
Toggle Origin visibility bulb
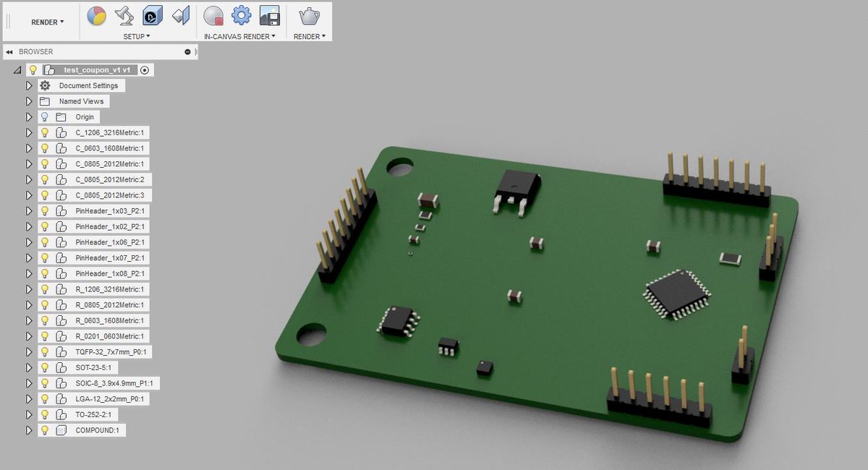click(45, 117)
